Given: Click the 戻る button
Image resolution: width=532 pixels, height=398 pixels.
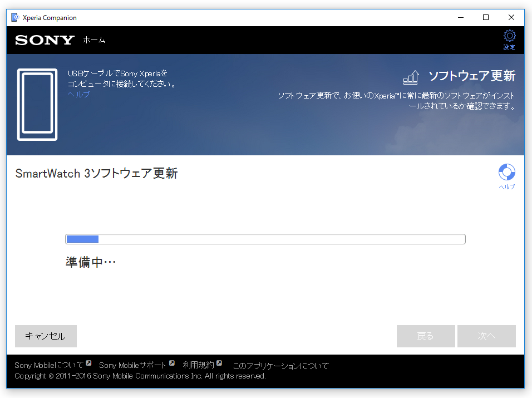Looking at the screenshot, I should pos(425,336).
